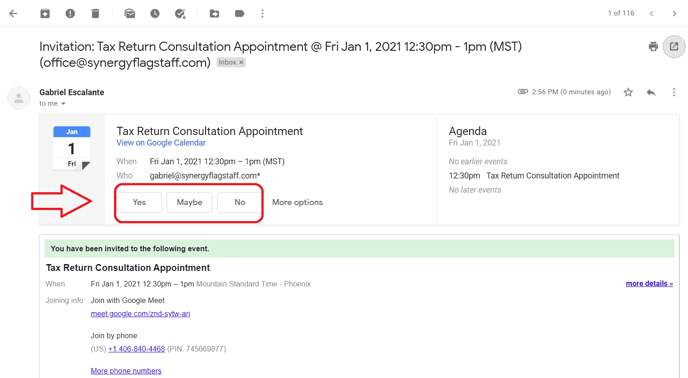Print this email conversation
The height and width of the screenshot is (378, 688).
(x=653, y=47)
